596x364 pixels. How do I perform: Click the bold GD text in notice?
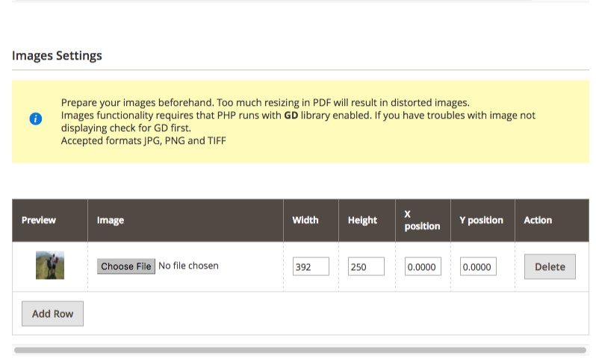coord(291,116)
